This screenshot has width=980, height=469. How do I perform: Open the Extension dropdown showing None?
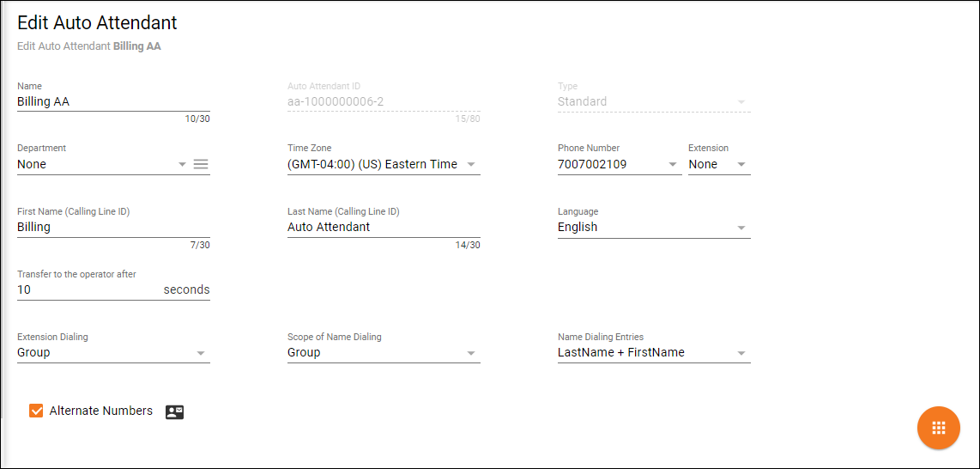(x=741, y=164)
